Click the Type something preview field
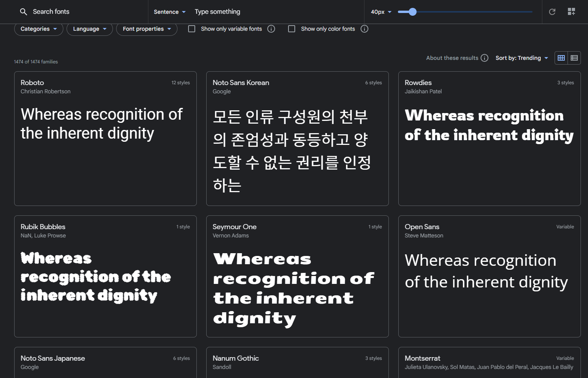 pos(276,12)
